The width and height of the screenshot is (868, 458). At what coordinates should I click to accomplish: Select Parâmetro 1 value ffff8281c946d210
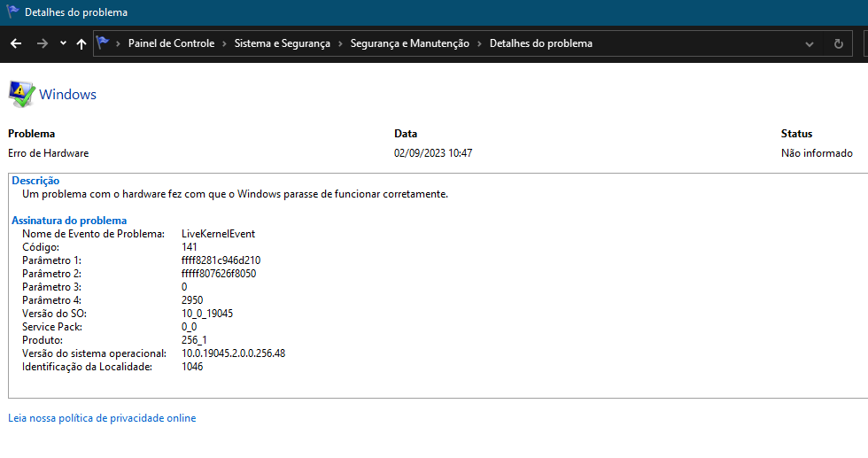pyautogui.click(x=221, y=260)
